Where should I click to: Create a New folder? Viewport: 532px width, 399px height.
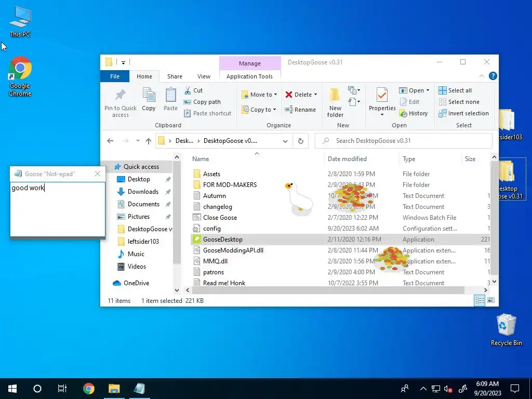point(335,102)
